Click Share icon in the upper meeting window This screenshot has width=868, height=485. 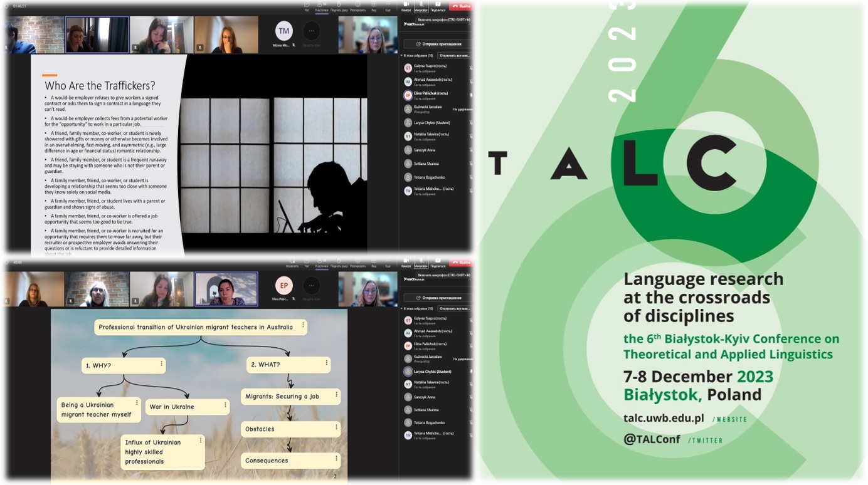click(438, 7)
